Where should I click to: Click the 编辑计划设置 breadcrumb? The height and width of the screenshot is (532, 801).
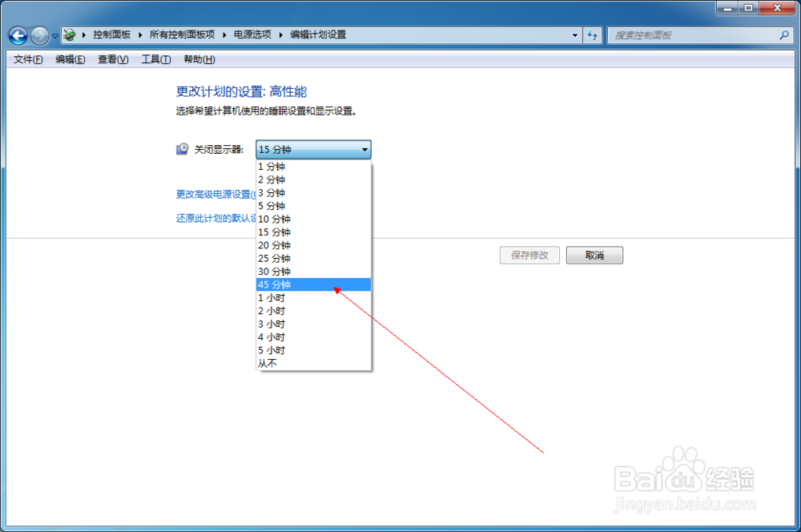click(x=318, y=34)
